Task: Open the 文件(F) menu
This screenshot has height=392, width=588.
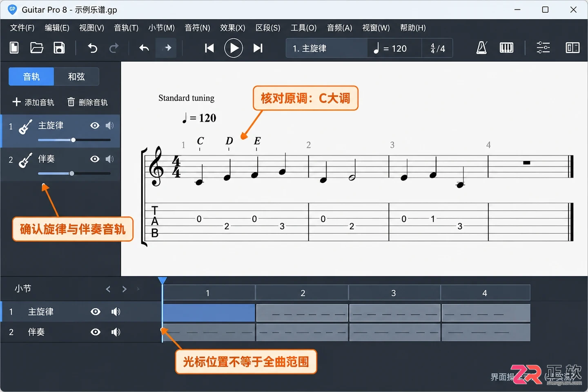Action: pos(22,28)
